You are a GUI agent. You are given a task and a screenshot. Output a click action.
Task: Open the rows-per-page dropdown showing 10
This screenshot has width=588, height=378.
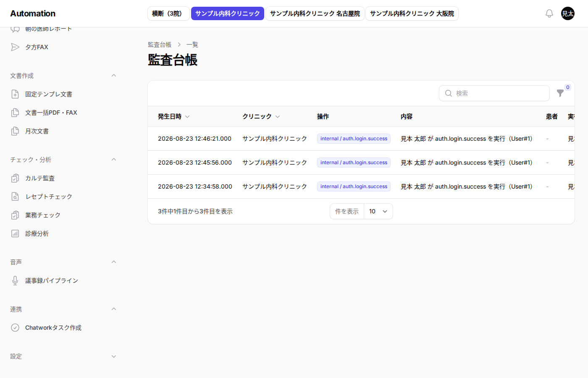(378, 211)
